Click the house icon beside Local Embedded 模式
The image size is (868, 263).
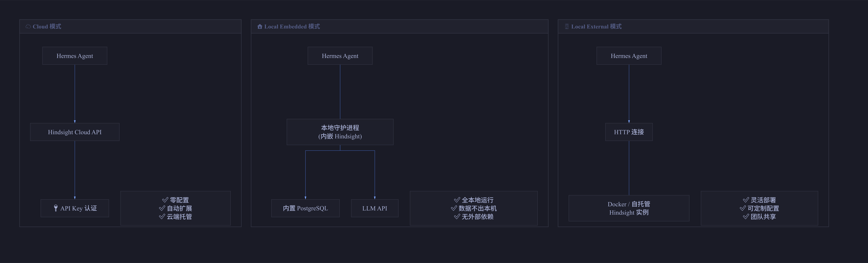(260, 26)
